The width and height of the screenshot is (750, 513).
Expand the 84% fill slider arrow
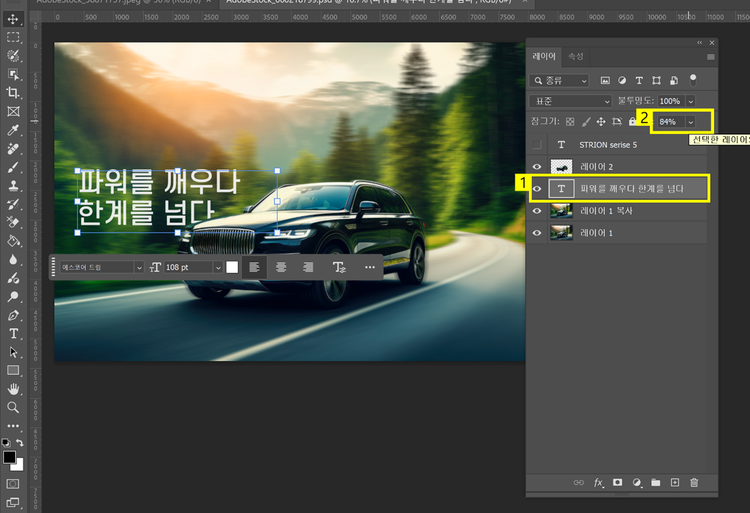(691, 122)
